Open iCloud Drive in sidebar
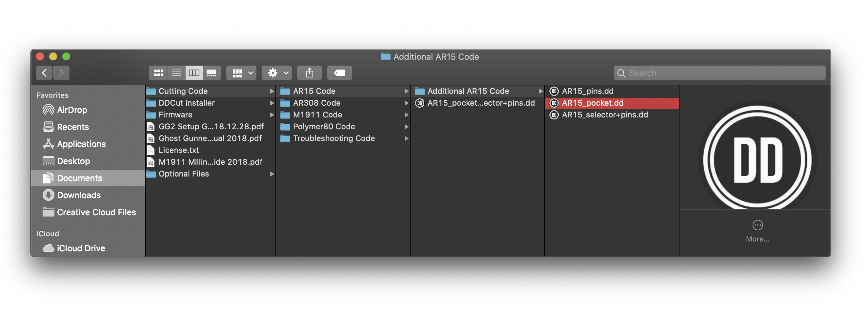868x314 pixels. pos(81,248)
